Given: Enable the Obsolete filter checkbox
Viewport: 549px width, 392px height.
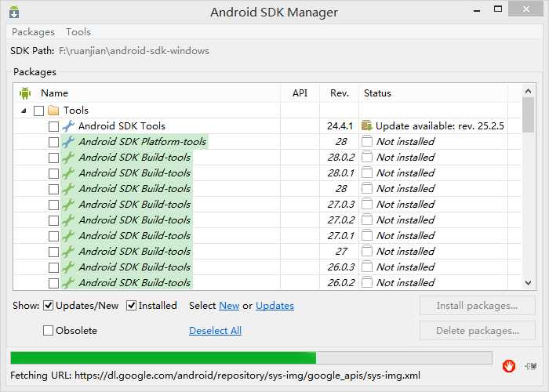Looking at the screenshot, I should coord(48,330).
